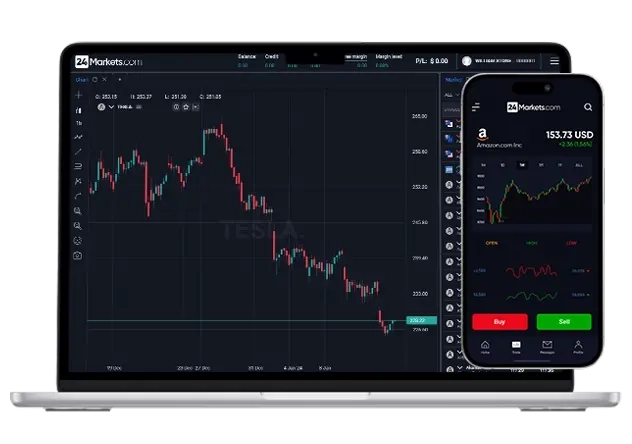
Task: Switch to the Chart tab
Action: click(82, 80)
